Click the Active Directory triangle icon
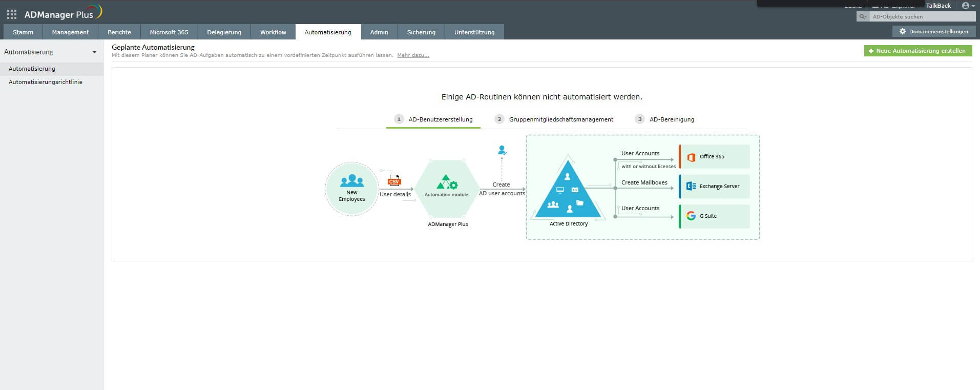Image resolution: width=980 pixels, height=390 pixels. coord(568,190)
